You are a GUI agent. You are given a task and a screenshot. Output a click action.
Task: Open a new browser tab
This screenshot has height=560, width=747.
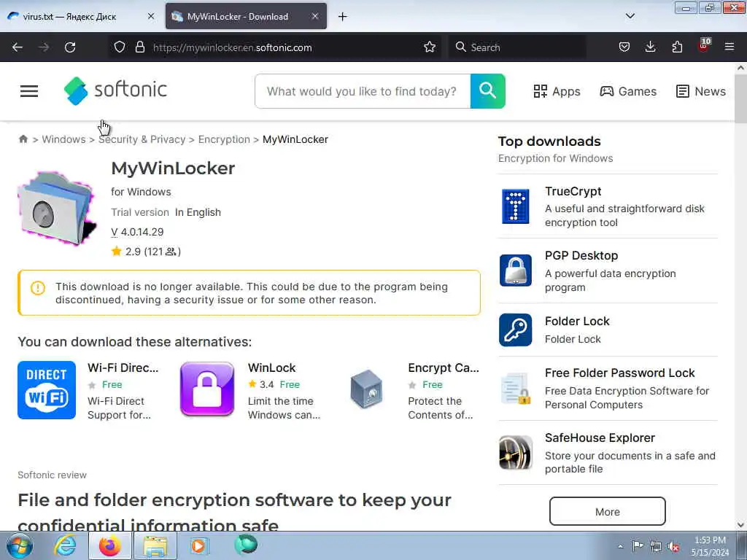[x=343, y=17]
